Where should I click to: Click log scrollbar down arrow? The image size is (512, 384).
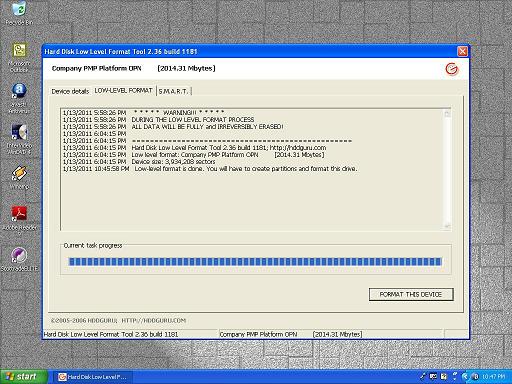tap(447, 226)
